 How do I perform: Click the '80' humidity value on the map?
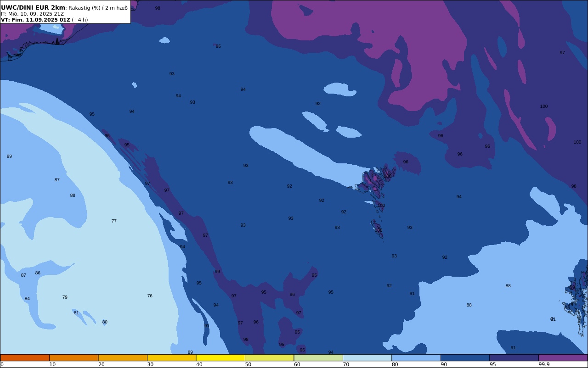(105, 322)
